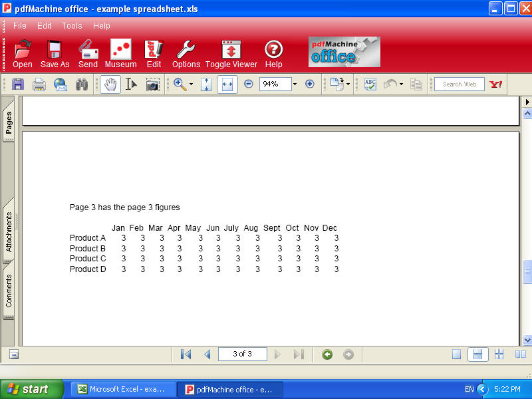Enable the hand pan tool

tap(110, 84)
